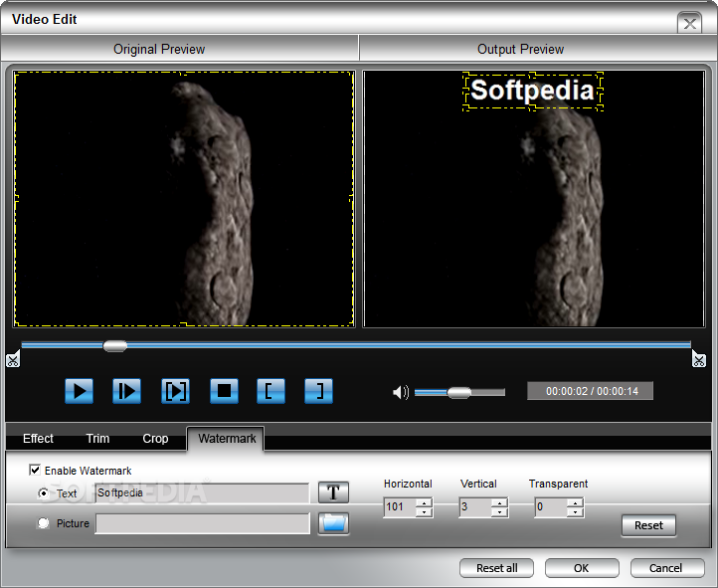Image resolution: width=718 pixels, height=588 pixels.
Task: Click the Transparent value field
Action: (x=551, y=507)
